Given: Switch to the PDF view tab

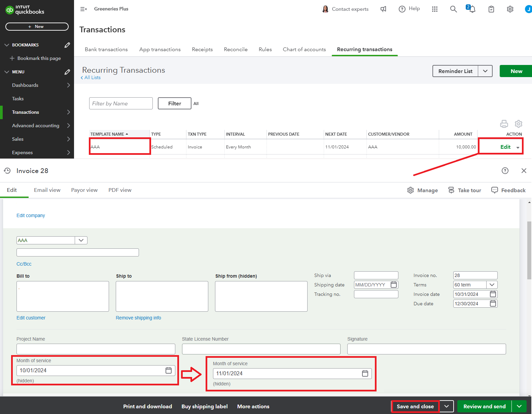Looking at the screenshot, I should [120, 190].
